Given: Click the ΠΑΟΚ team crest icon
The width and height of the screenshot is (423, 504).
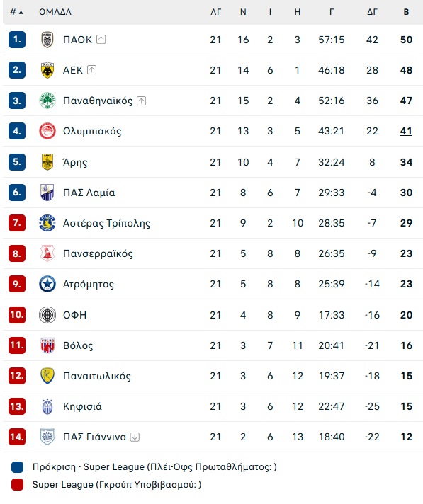Looking at the screenshot, I should click(x=47, y=40).
